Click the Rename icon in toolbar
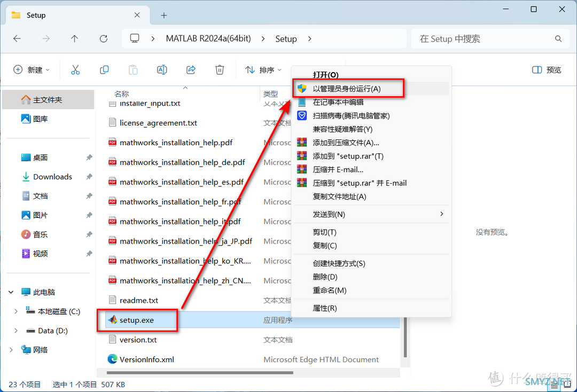Image resolution: width=577 pixels, height=392 pixels. point(162,70)
